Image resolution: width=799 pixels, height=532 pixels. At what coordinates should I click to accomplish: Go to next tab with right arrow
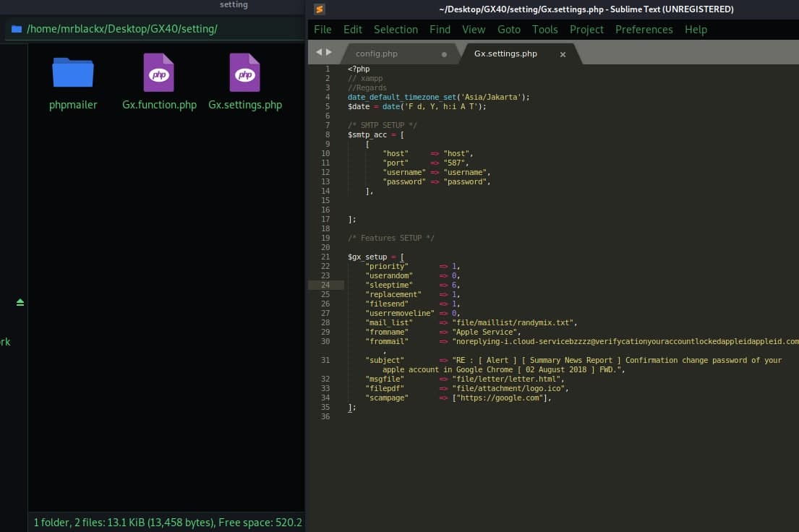[x=329, y=52]
